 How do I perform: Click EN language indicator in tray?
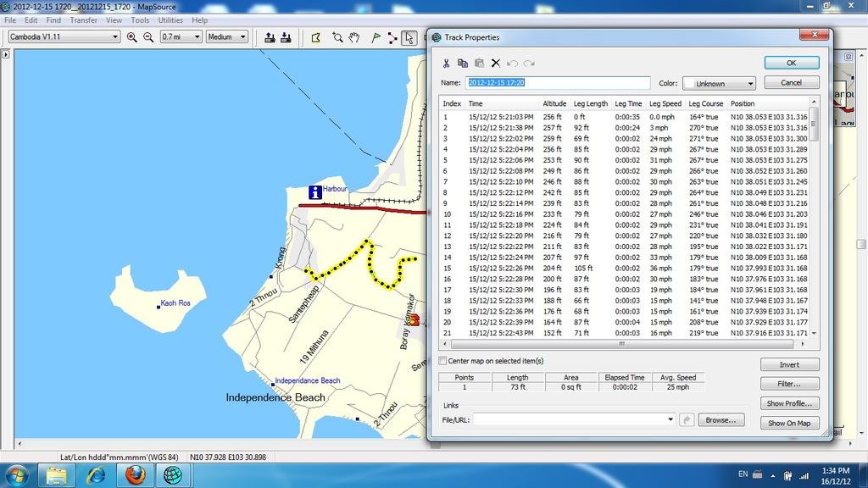click(743, 474)
